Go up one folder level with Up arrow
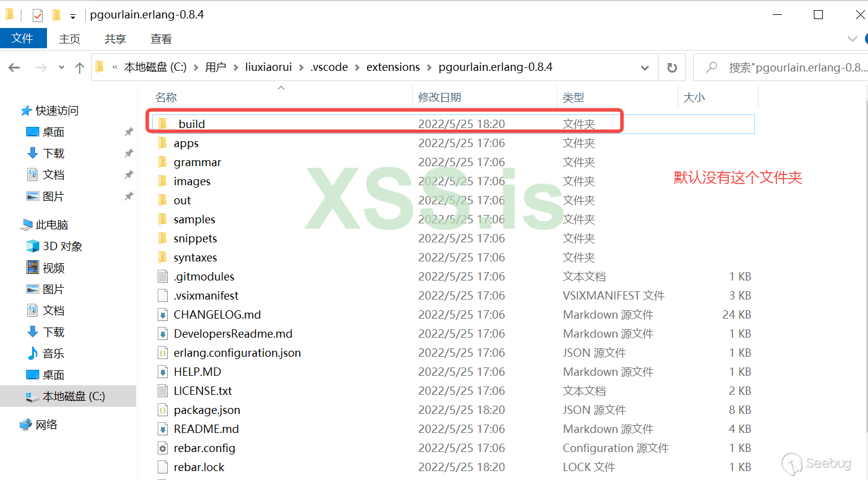Viewport: 868px width, 480px height. tap(80, 68)
